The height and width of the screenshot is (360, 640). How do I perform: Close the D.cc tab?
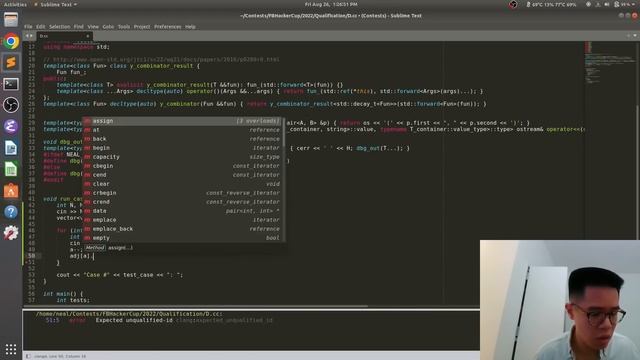87,36
